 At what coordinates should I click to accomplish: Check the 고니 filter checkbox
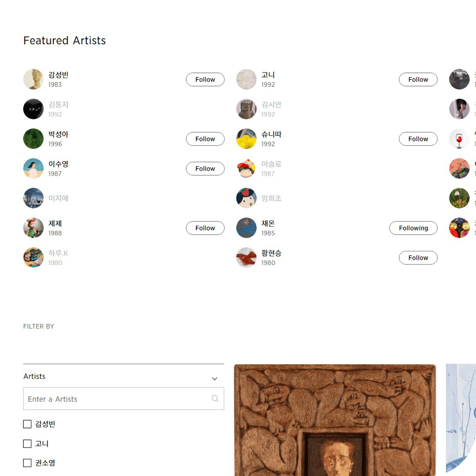tap(27, 444)
